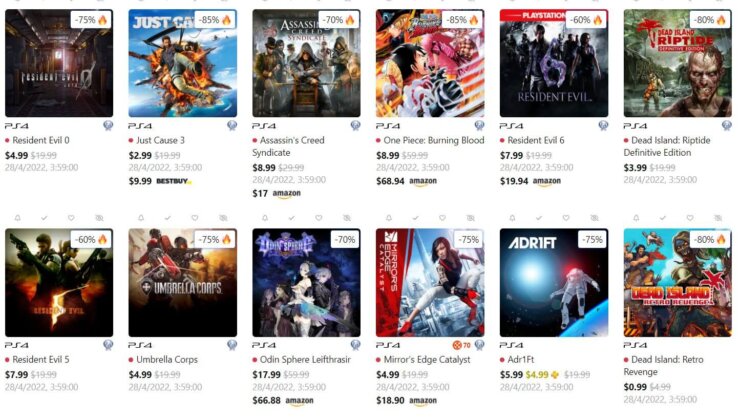Open the Resident Evil 6 game title link
This screenshot has width=740, height=420.
(x=535, y=141)
